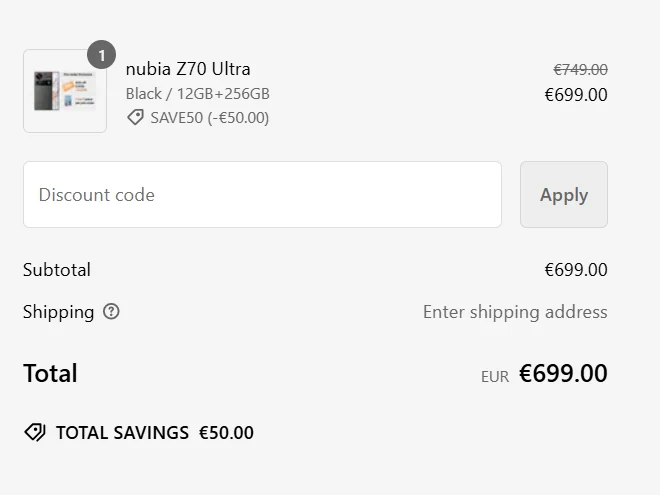
Task: Open the nubia Z70 Ultra product thumbnail
Action: [x=65, y=91]
